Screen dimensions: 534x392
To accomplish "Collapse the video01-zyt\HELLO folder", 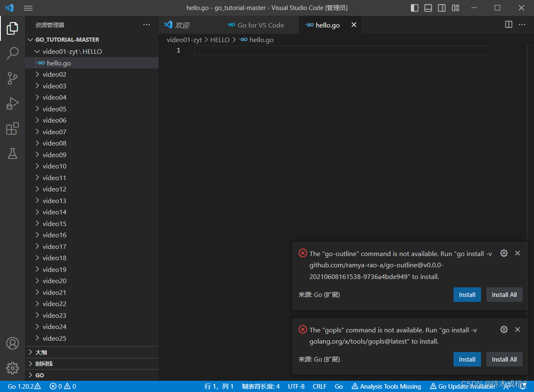I will tap(92, 51).
